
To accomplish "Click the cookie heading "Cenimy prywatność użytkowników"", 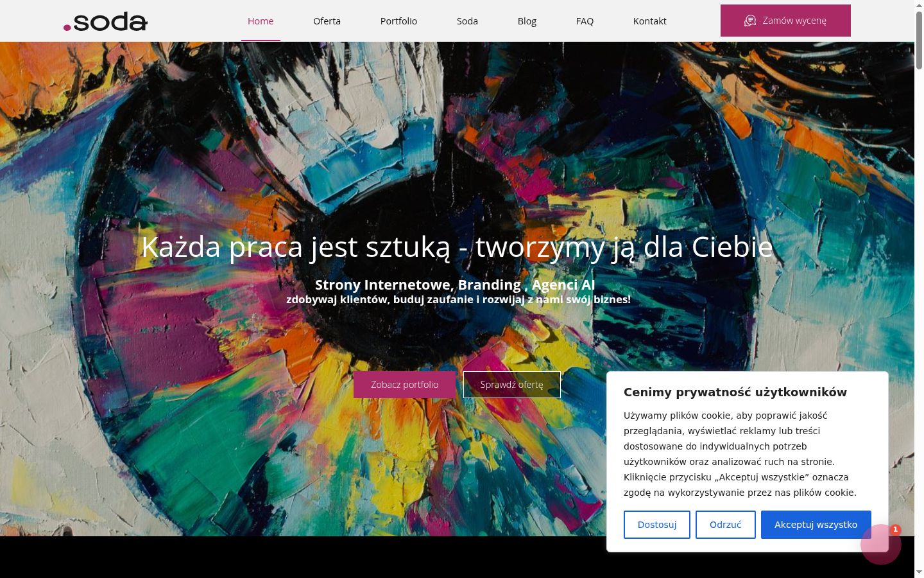I will coord(735,392).
